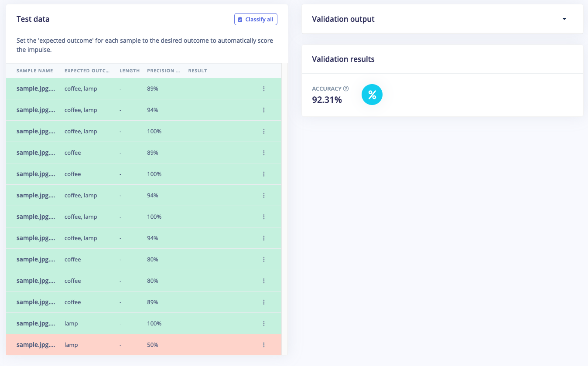
Task: Click sample name in the coffee 100% row
Action: tap(36, 174)
